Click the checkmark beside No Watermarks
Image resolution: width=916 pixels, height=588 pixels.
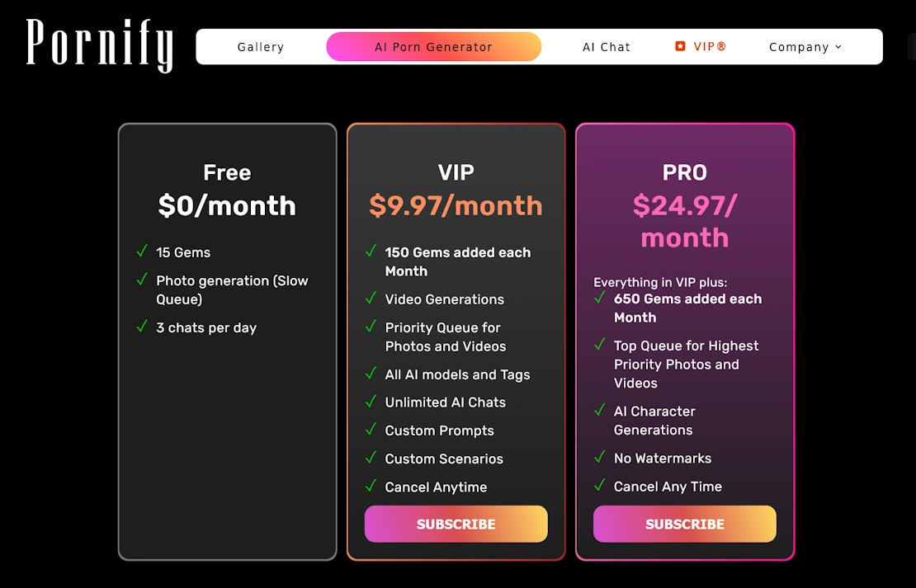point(600,458)
